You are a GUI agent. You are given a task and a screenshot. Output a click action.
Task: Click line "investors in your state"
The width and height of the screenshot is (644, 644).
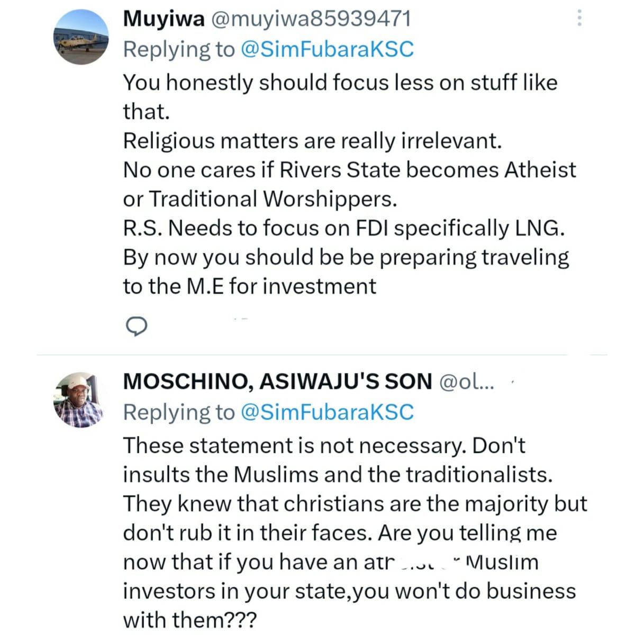coord(349,591)
